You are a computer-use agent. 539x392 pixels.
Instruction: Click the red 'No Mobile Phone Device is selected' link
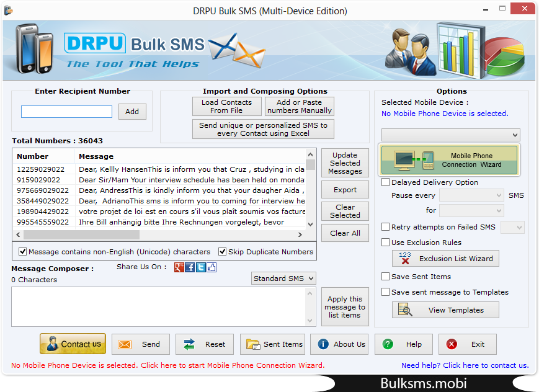(167, 365)
